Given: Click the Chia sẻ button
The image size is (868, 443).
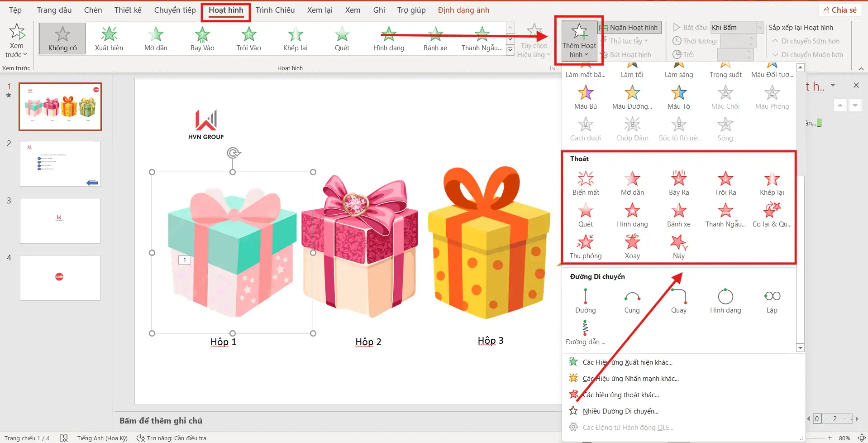Looking at the screenshot, I should pos(839,10).
